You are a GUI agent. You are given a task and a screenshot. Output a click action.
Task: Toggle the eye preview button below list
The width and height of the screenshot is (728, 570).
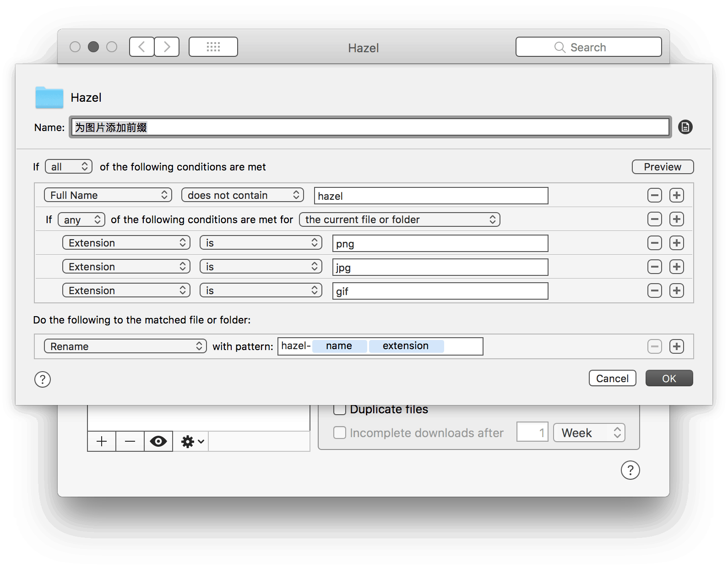(158, 442)
